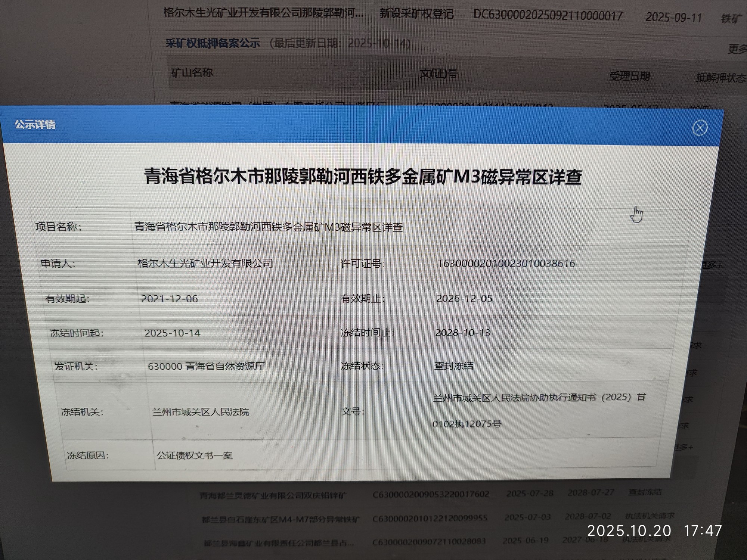This screenshot has height=560, width=747.
Task: Click the 采矿权抵押备案公示 section heading
Action: pos(213,43)
